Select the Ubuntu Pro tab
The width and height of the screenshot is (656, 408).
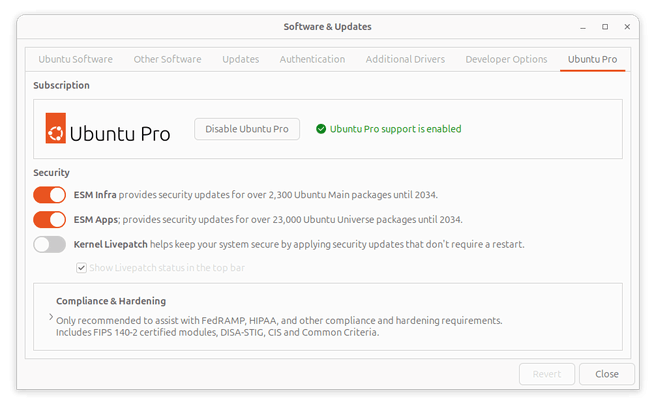click(x=592, y=59)
